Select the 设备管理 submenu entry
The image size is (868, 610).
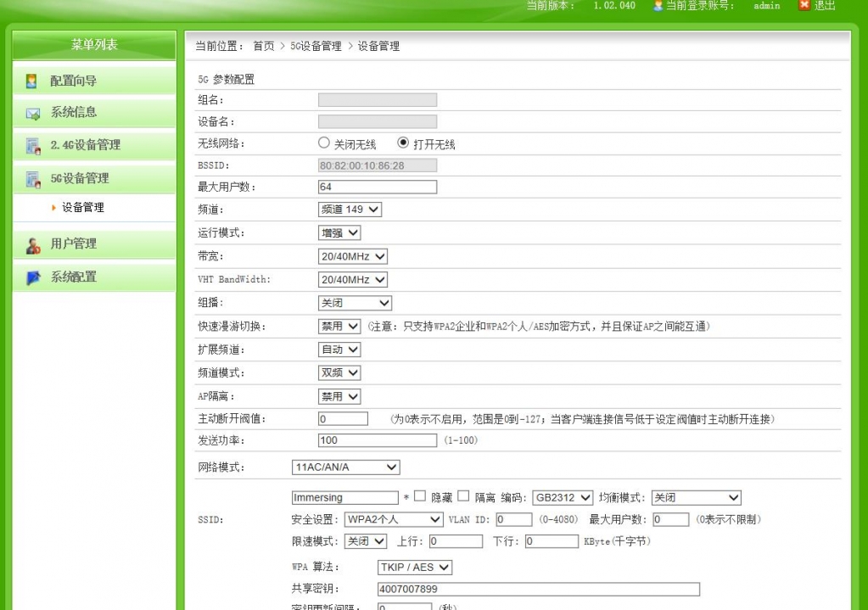83,208
